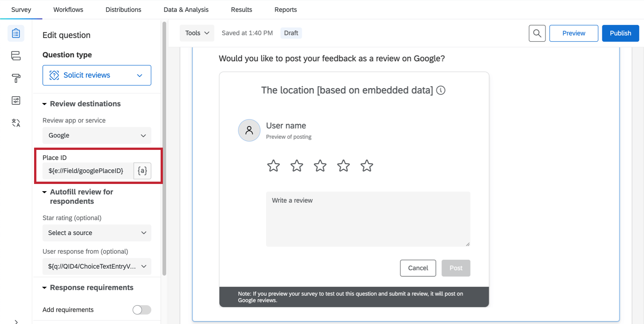Open the Look and feel paint roller icon
Viewport: 644px width, 324px height.
[16, 78]
